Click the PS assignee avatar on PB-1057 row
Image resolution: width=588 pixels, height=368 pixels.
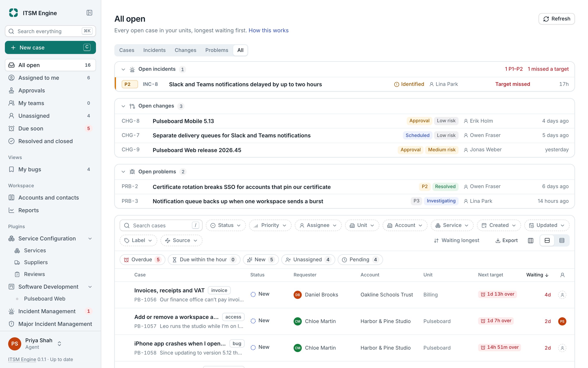(562, 321)
